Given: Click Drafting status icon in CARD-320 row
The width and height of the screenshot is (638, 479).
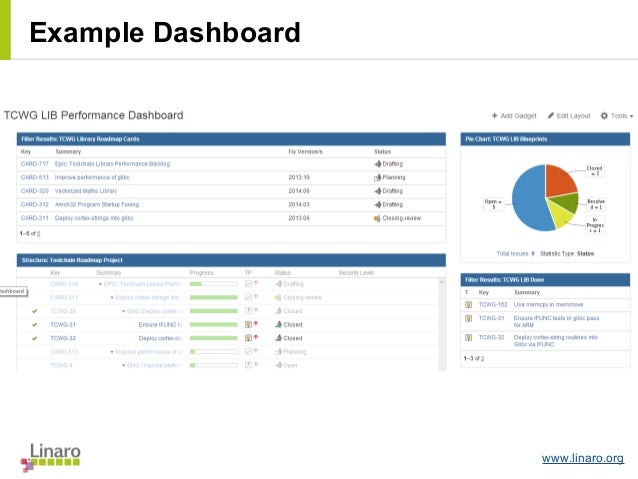Looking at the screenshot, I should coord(378,191).
